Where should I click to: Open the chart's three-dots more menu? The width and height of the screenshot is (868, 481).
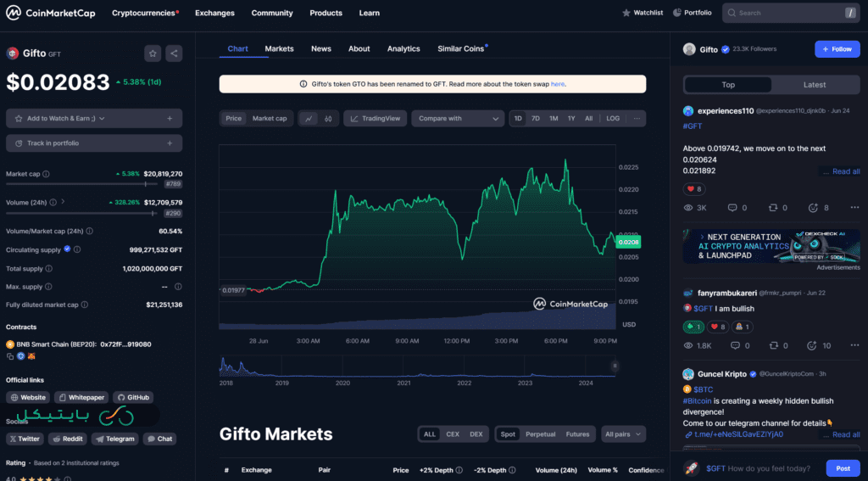coord(637,119)
